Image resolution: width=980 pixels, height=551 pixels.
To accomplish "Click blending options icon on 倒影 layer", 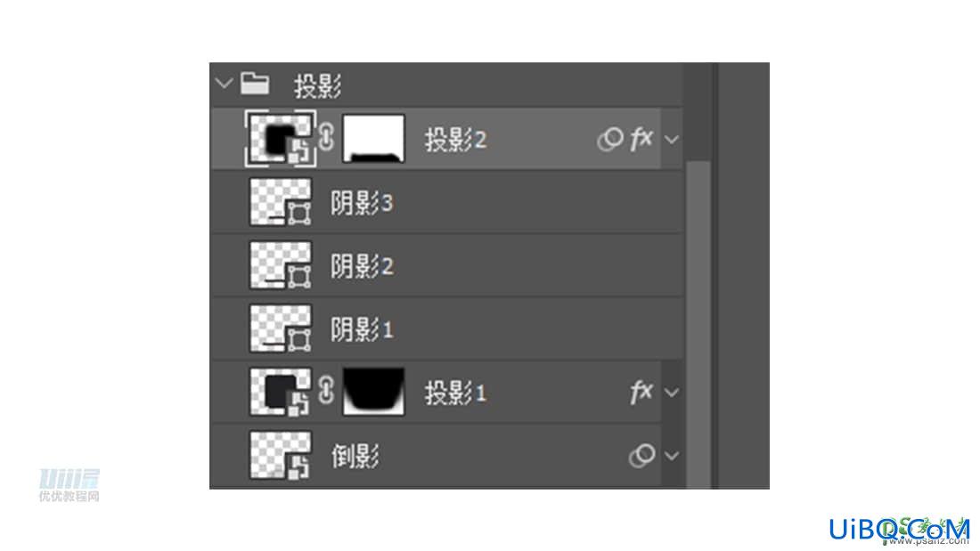I will [641, 456].
